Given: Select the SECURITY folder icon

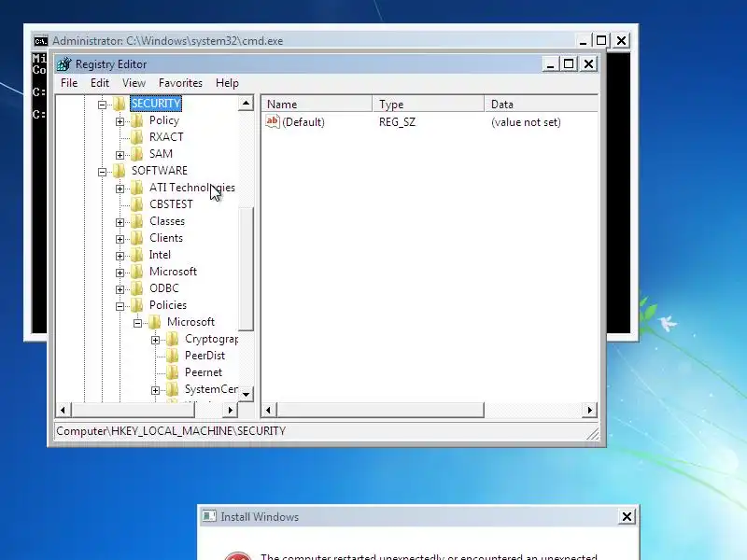Looking at the screenshot, I should tap(120, 104).
